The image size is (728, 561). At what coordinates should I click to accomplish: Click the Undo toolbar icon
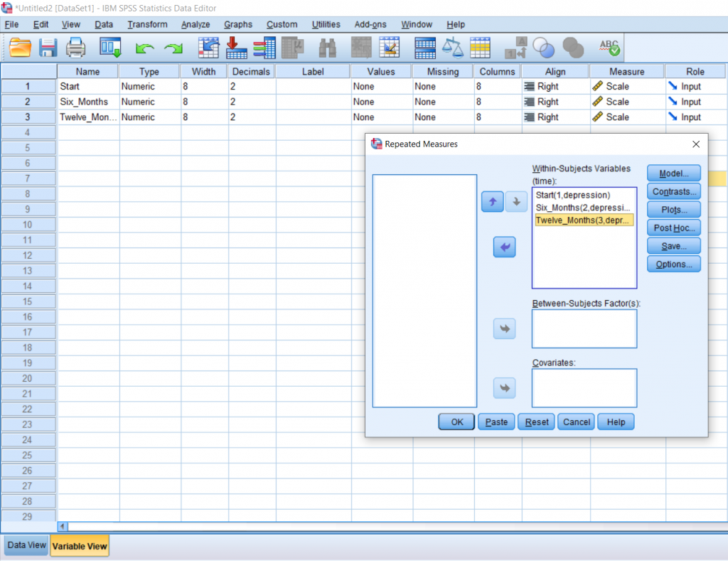[x=145, y=47]
